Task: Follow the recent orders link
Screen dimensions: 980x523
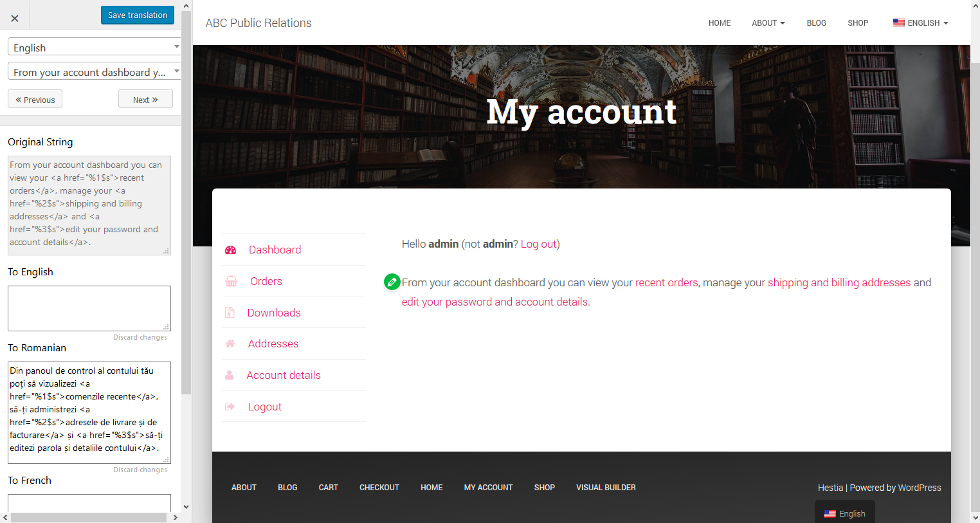Action: pos(667,282)
